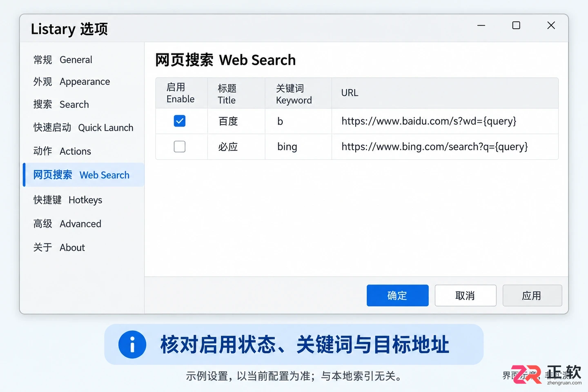Minimize the Listary 选项 window

coord(481,25)
